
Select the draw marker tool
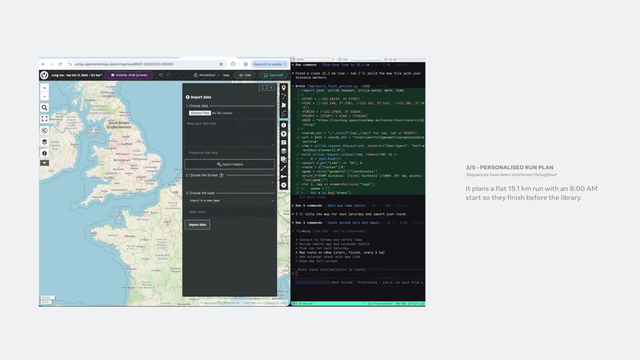284,88
